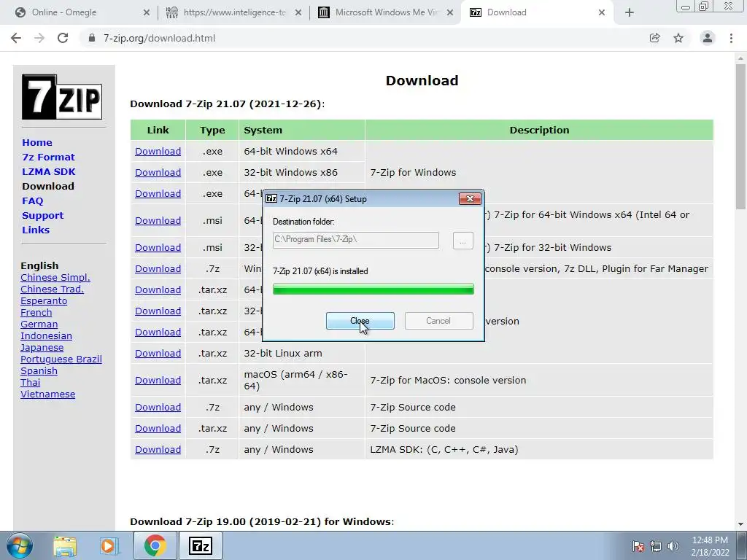Download the 32-bit Windows x86 .exe

(x=158, y=172)
